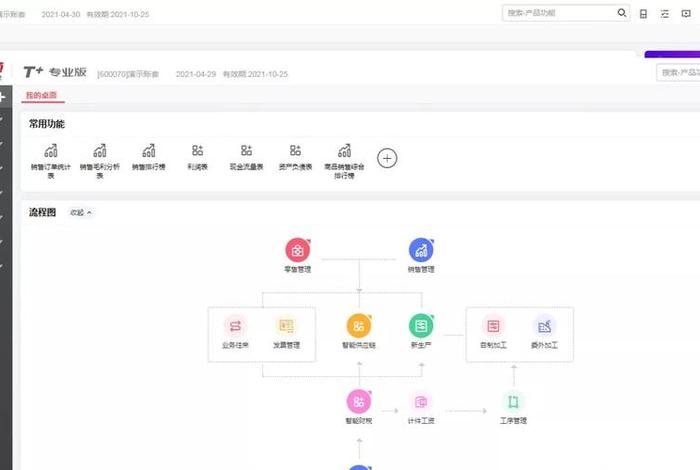Screen dimensions: 700x470
Task: Open the blue 销售管理 flowchart node
Action: 421,250
